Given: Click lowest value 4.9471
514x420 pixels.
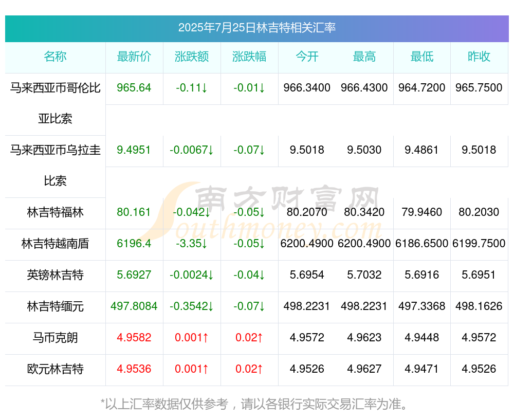Looking at the screenshot, I should pos(422,369).
